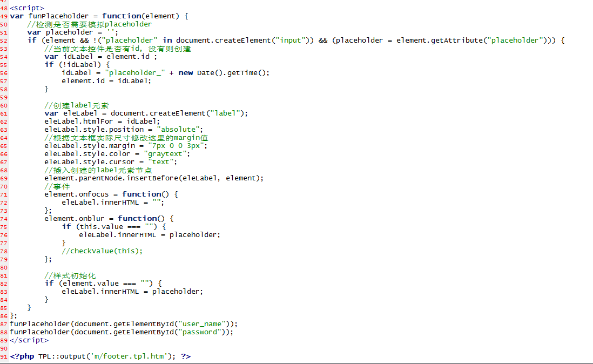This screenshot has height=364, width=593.
Task: Click the //checkValue(this) comment
Action: pyautogui.click(x=102, y=251)
